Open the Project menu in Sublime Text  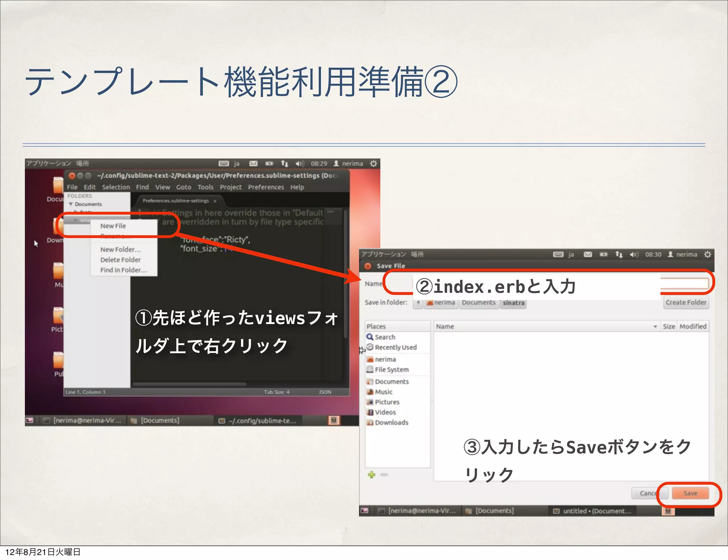[x=230, y=187]
